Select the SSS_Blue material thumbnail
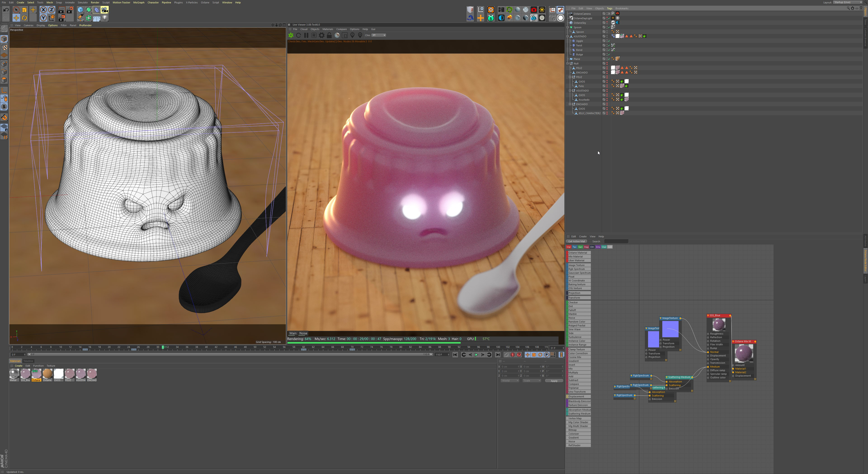The width and height of the screenshot is (868, 474). point(25,374)
